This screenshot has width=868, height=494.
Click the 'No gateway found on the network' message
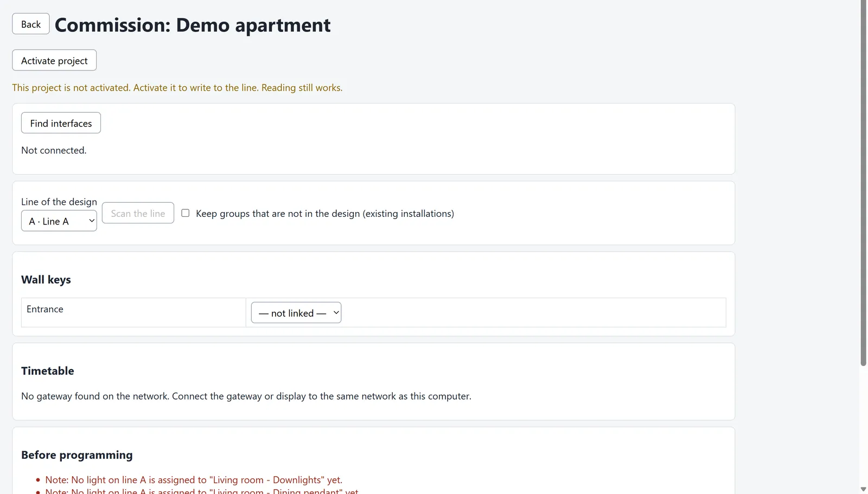(x=246, y=396)
